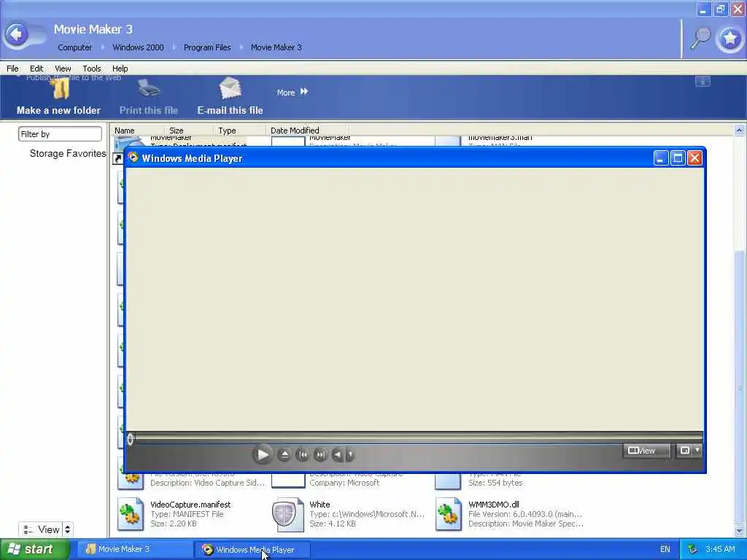
Task: Go back with the explorer Back arrow
Action: [x=18, y=34]
